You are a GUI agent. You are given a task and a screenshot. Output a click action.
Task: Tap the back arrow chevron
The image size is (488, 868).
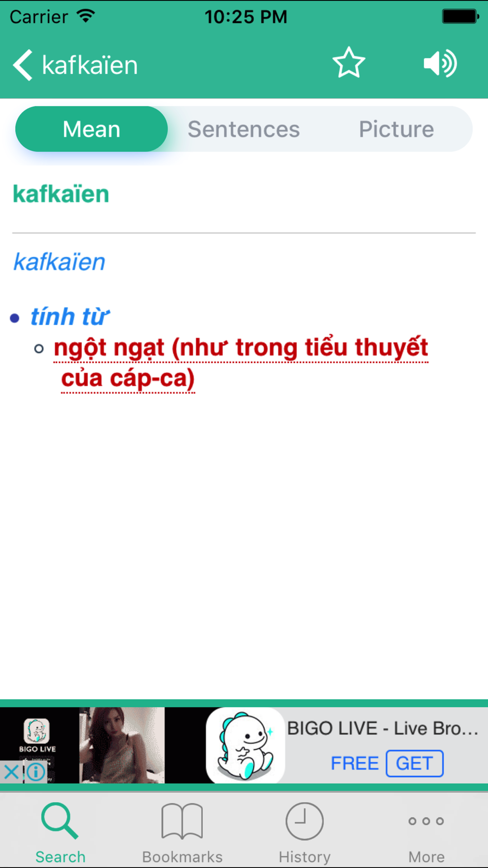[x=22, y=65]
